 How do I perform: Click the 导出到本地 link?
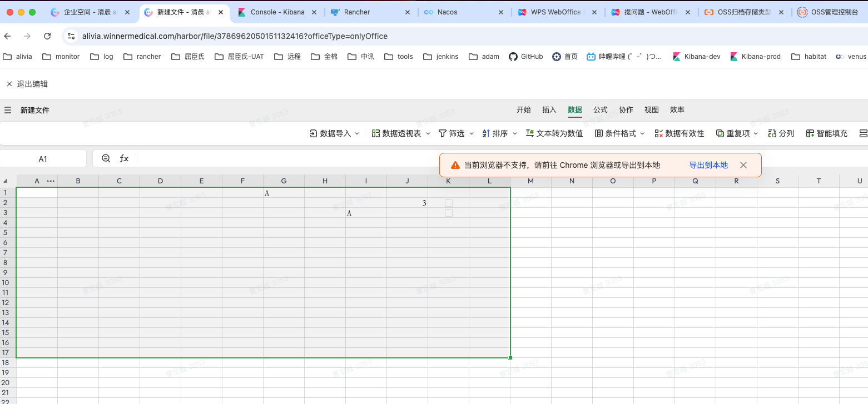(x=708, y=165)
